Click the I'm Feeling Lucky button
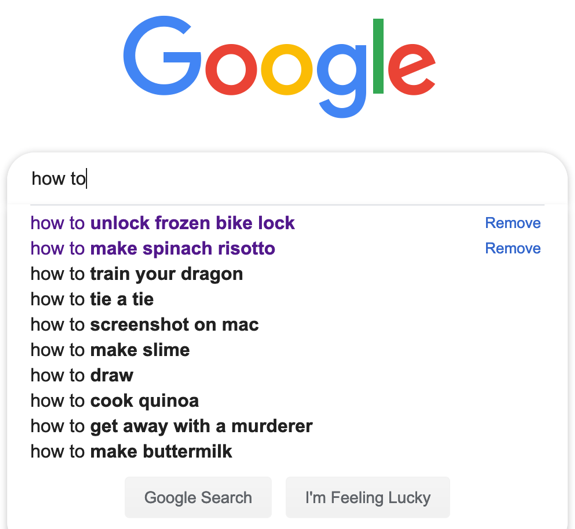 pyautogui.click(x=368, y=497)
